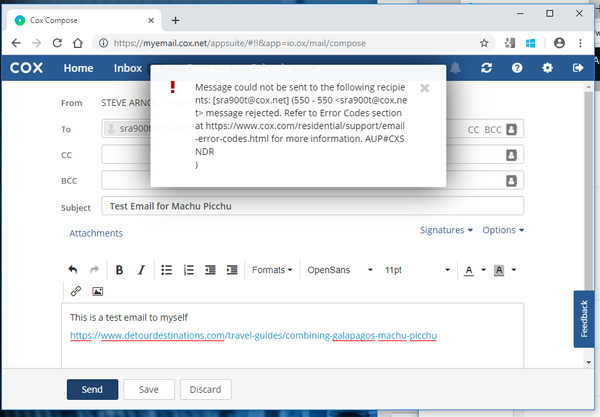
Task: Expand the text color dropdown arrow
Action: pyautogui.click(x=483, y=270)
